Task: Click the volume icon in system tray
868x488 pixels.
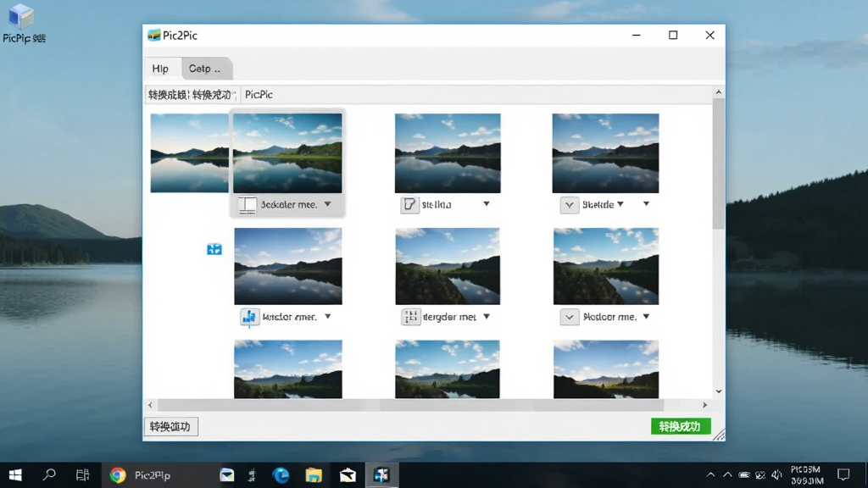Action: pos(776,474)
